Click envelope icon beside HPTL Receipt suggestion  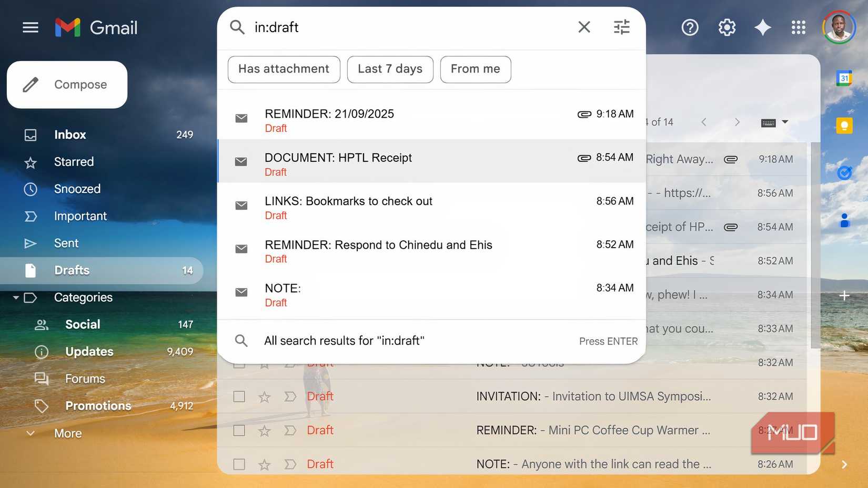pyautogui.click(x=241, y=161)
